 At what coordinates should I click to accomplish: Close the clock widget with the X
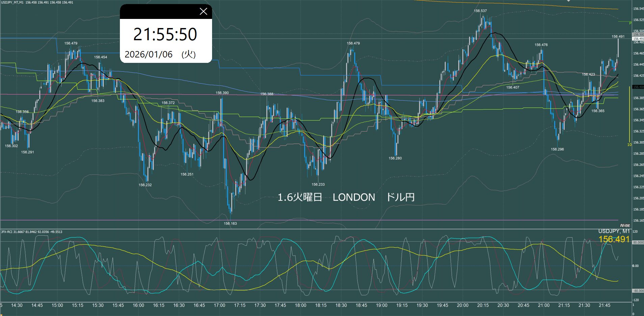click(x=203, y=11)
